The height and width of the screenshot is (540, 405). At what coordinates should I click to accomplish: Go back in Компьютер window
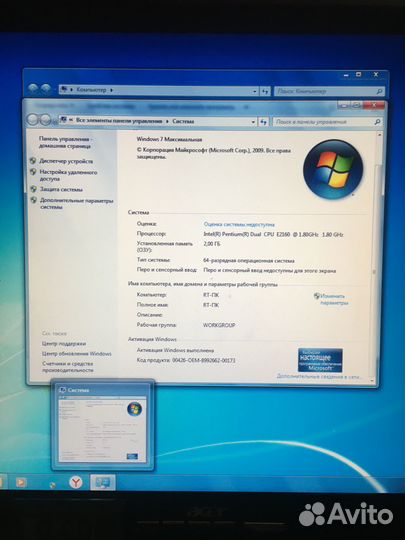[33, 89]
